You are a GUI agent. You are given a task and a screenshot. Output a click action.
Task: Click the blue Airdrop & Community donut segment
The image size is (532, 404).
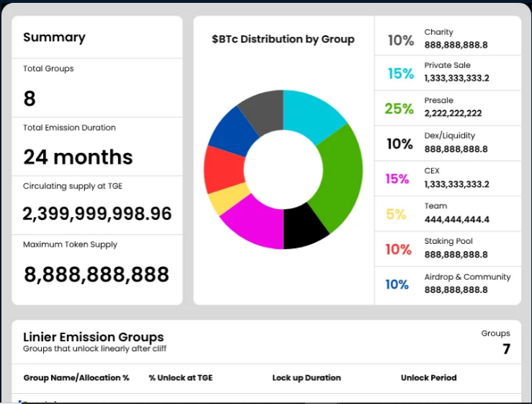(x=231, y=133)
